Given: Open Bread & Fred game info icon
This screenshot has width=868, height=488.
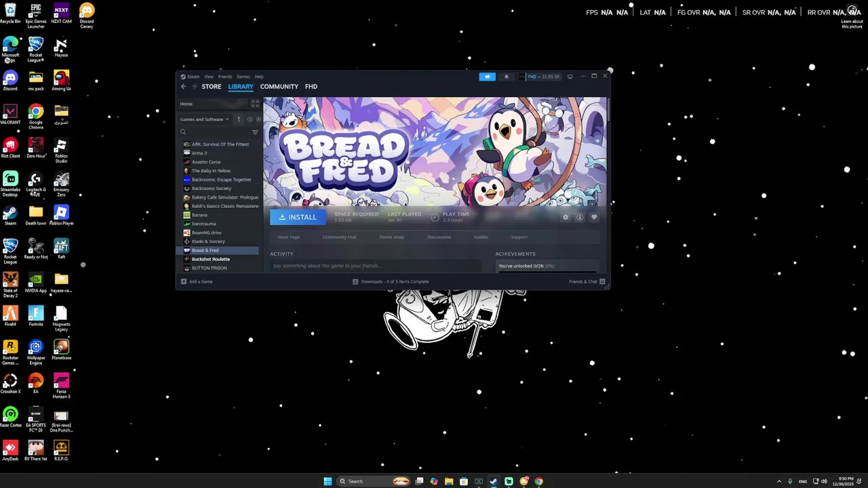Looking at the screenshot, I should tap(580, 217).
